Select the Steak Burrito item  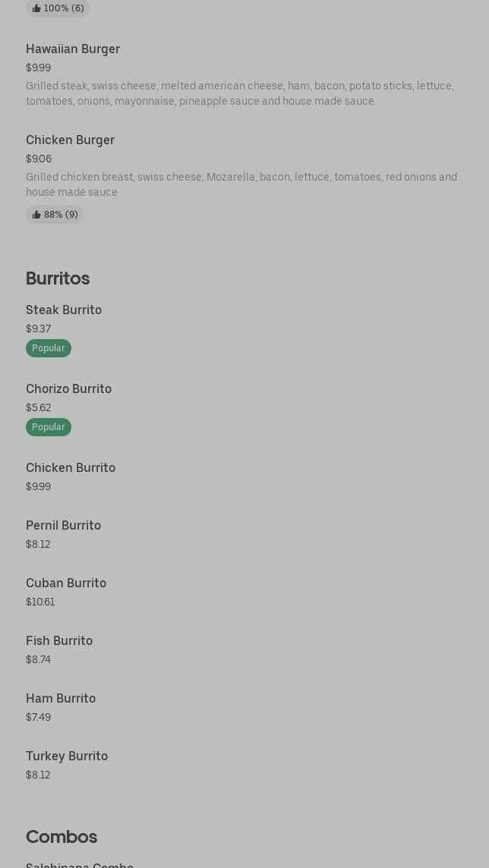pos(64,310)
